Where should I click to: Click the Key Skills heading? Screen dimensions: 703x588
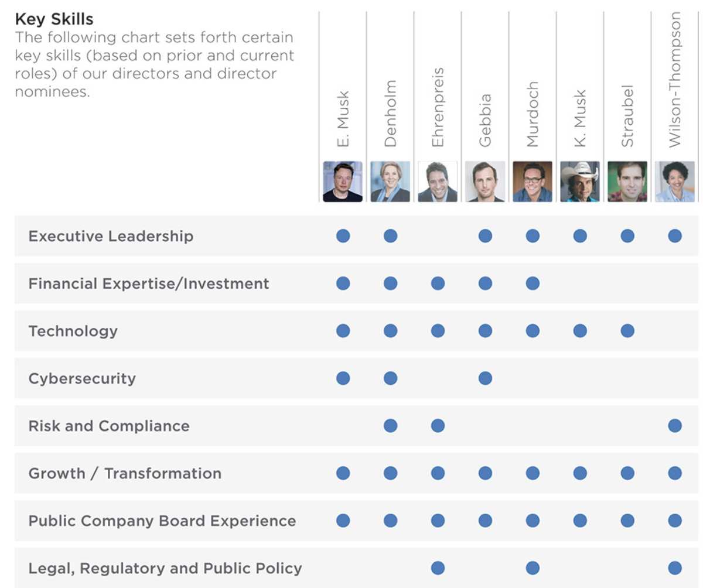[54, 19]
